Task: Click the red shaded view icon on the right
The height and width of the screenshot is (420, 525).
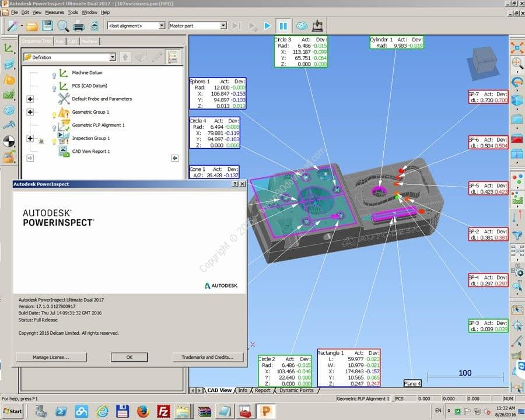Action: pyautogui.click(x=517, y=138)
